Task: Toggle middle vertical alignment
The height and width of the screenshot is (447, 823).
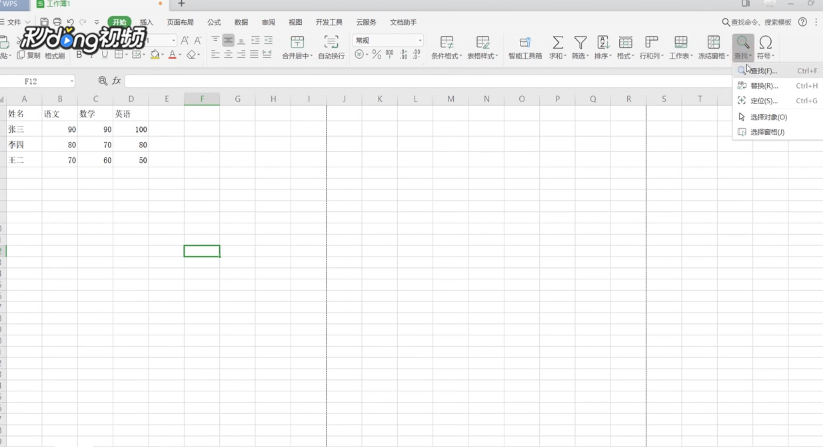Action: (x=228, y=40)
